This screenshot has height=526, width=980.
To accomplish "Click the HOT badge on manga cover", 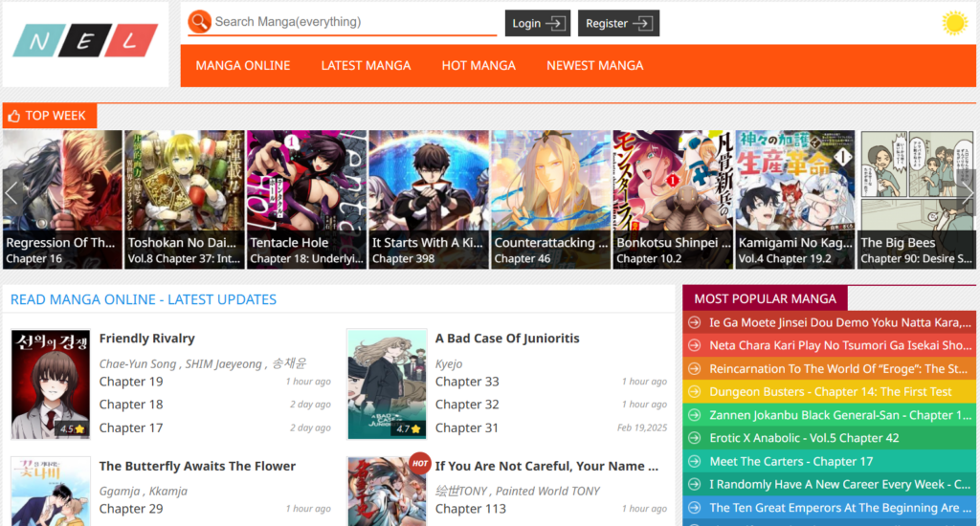I will coord(420,464).
